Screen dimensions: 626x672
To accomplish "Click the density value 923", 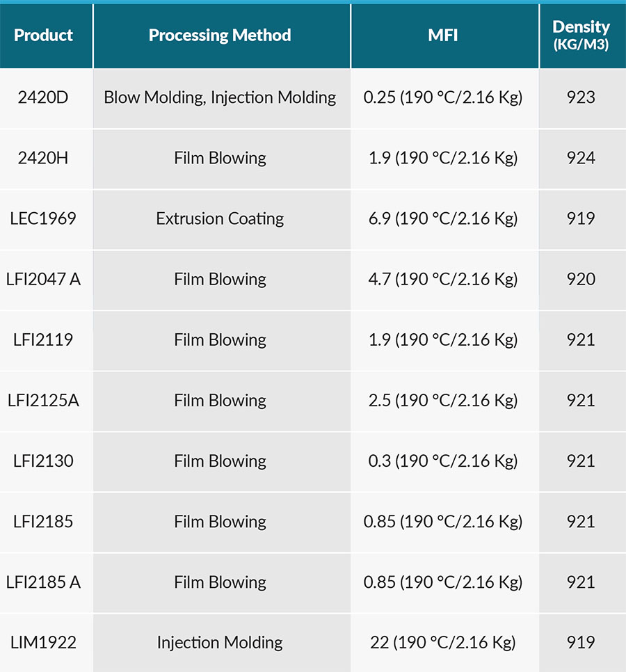I will [581, 97].
